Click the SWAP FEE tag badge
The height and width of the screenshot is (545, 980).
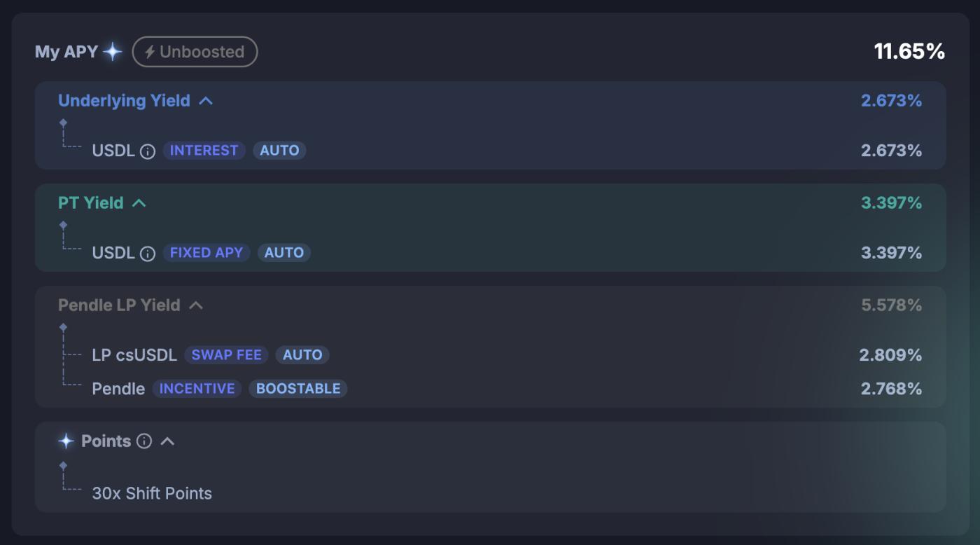click(x=226, y=355)
